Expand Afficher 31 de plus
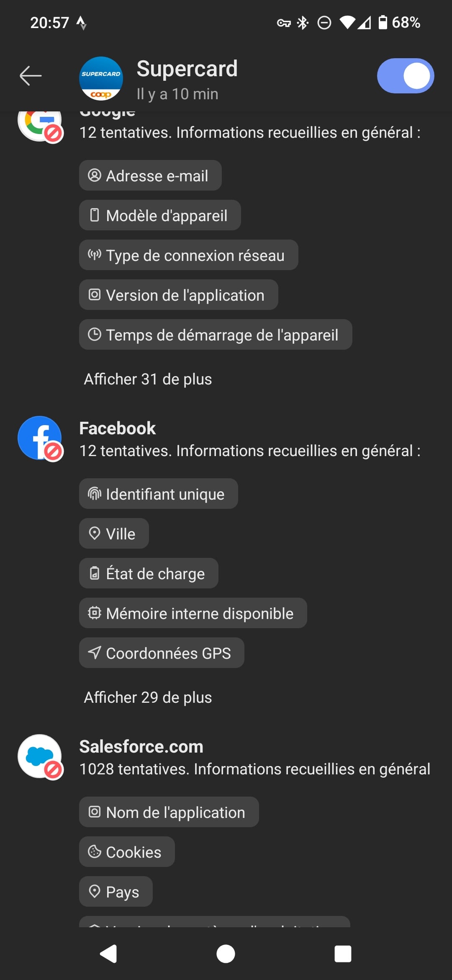This screenshot has width=452, height=980. [148, 379]
